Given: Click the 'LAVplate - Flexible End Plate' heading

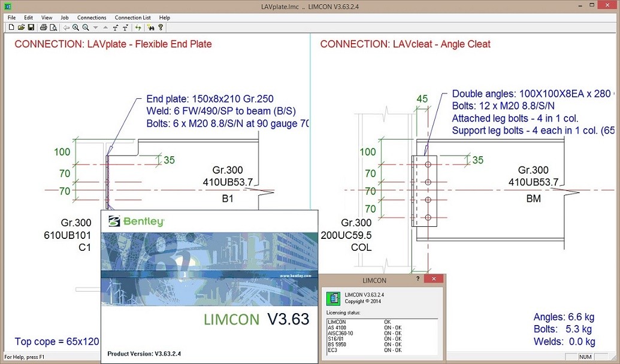Looking at the screenshot, I should point(150,44).
